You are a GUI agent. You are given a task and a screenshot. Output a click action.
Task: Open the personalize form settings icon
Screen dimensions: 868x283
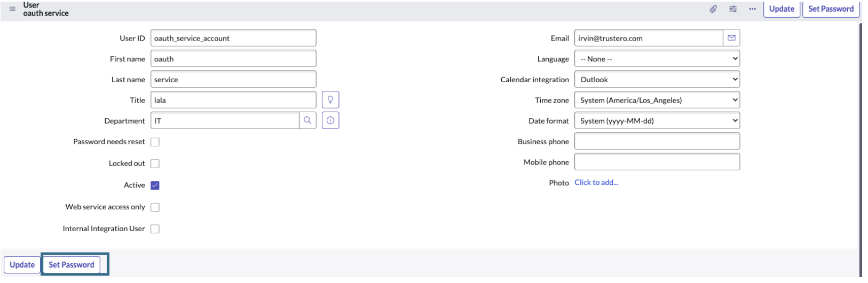click(x=733, y=9)
